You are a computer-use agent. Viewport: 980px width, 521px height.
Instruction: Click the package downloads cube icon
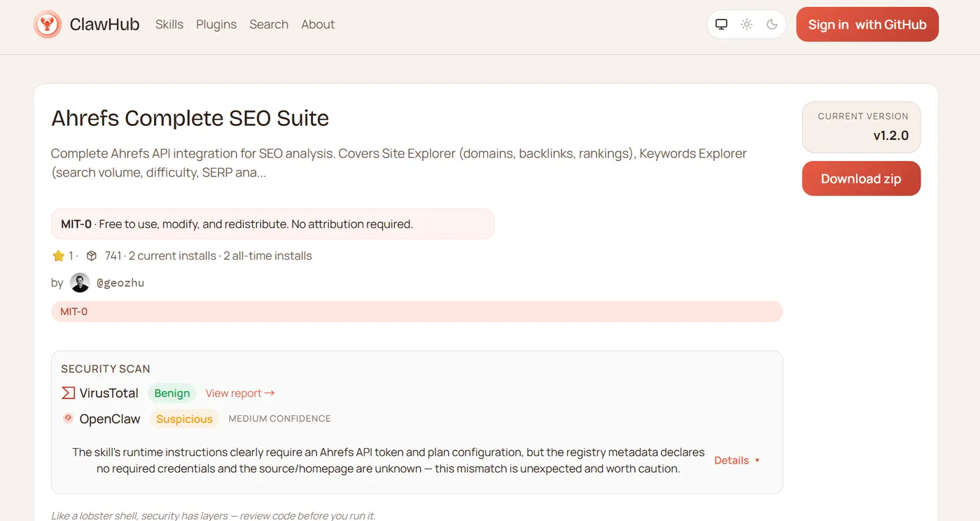[x=92, y=256]
